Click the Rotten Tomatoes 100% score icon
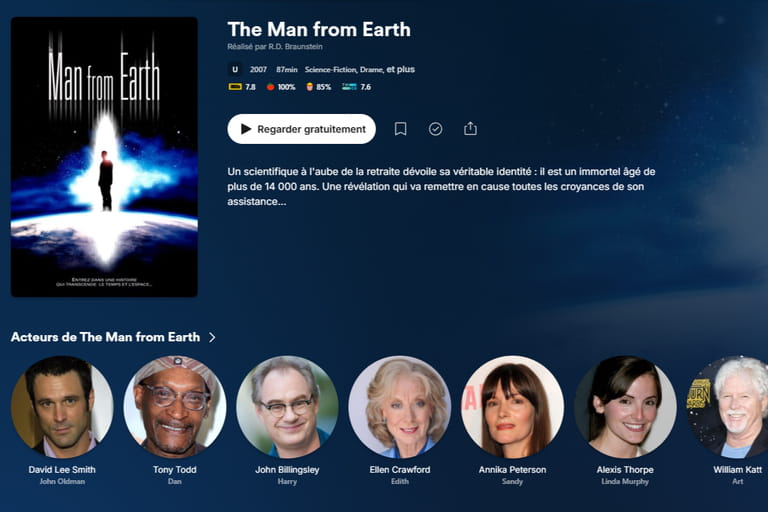The height and width of the screenshot is (512, 768). (270, 87)
